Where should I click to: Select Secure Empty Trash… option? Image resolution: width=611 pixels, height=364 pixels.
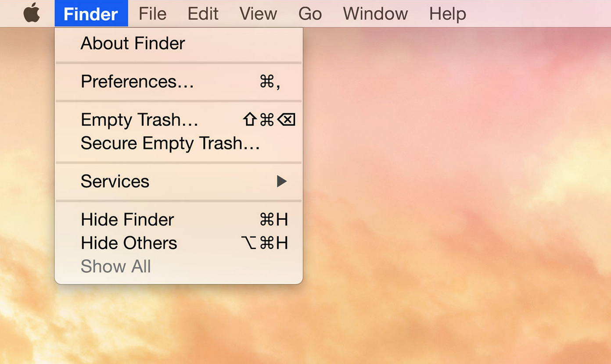click(179, 143)
